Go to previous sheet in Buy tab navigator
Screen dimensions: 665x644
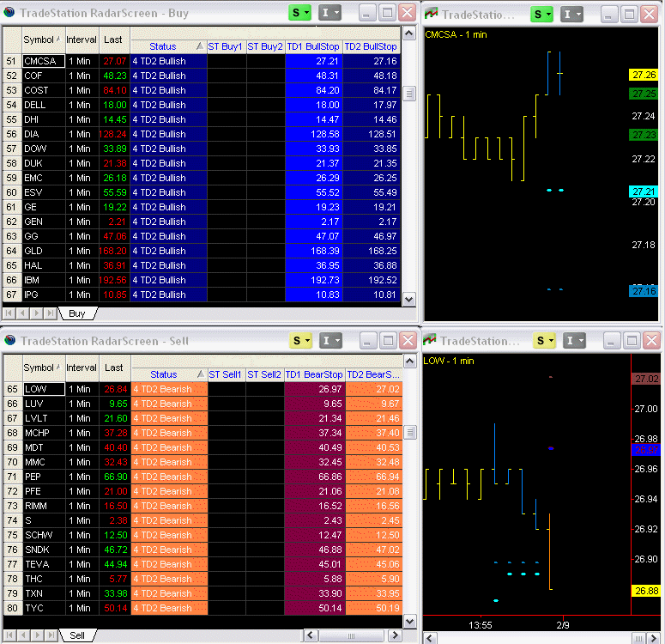(22, 313)
